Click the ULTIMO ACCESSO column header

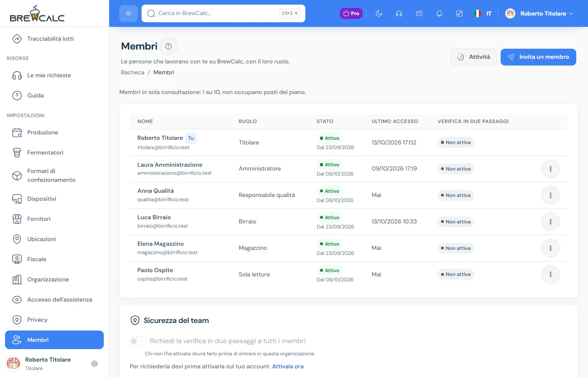click(395, 121)
